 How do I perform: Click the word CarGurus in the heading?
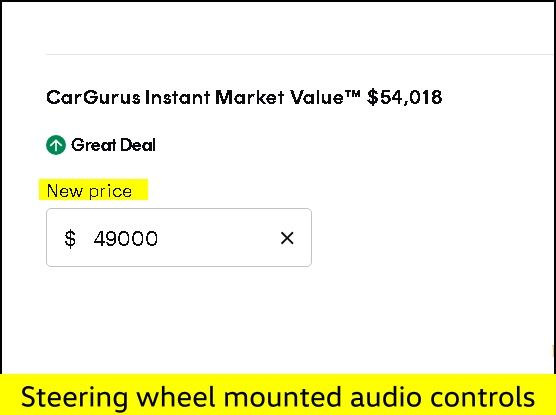[93, 97]
